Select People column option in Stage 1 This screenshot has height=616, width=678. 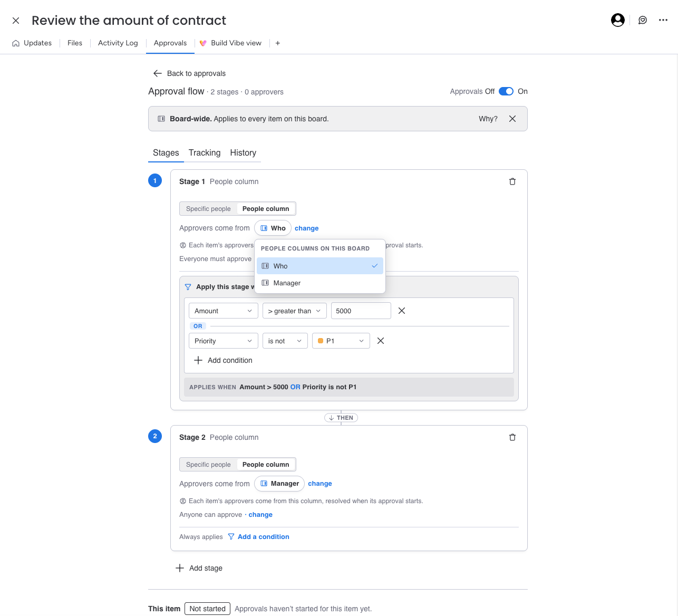pos(266,209)
